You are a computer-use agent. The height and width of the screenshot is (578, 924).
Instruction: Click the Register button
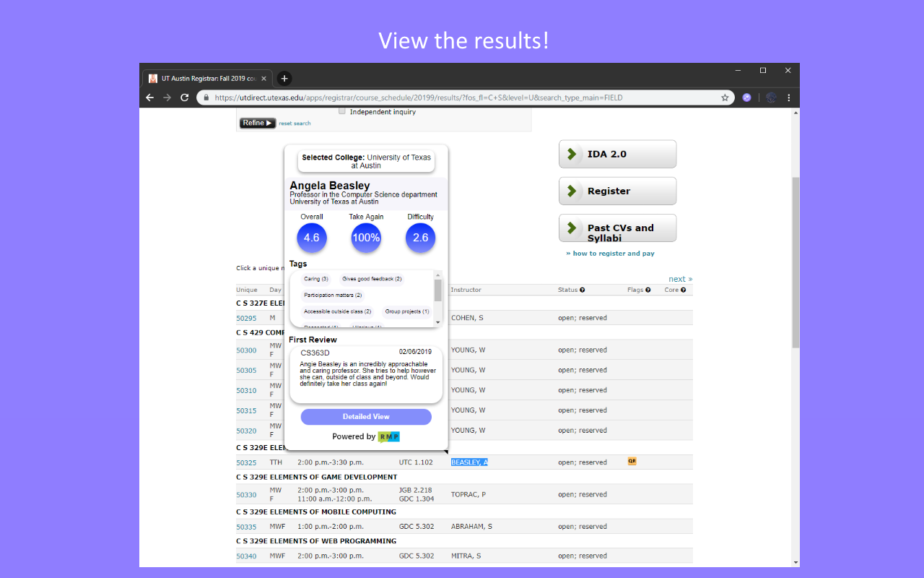(x=617, y=191)
